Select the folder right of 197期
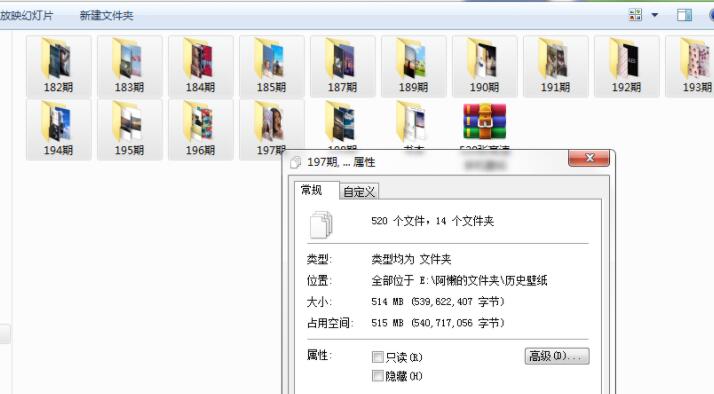 pos(342,123)
